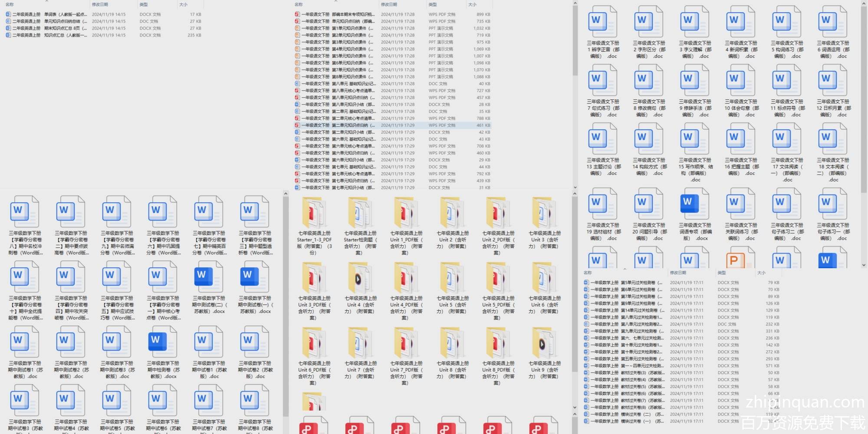Open the 七年级英语上册 Unit 9 (含听力) folder
This screenshot has width=868, height=434.
(x=544, y=343)
